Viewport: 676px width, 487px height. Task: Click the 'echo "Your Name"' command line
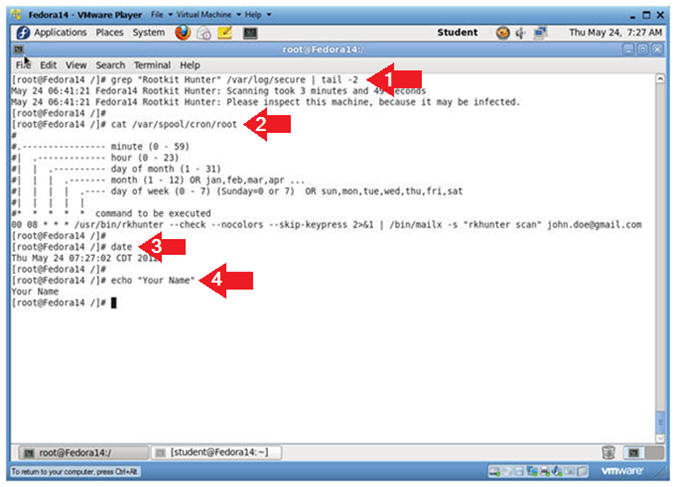103,281
